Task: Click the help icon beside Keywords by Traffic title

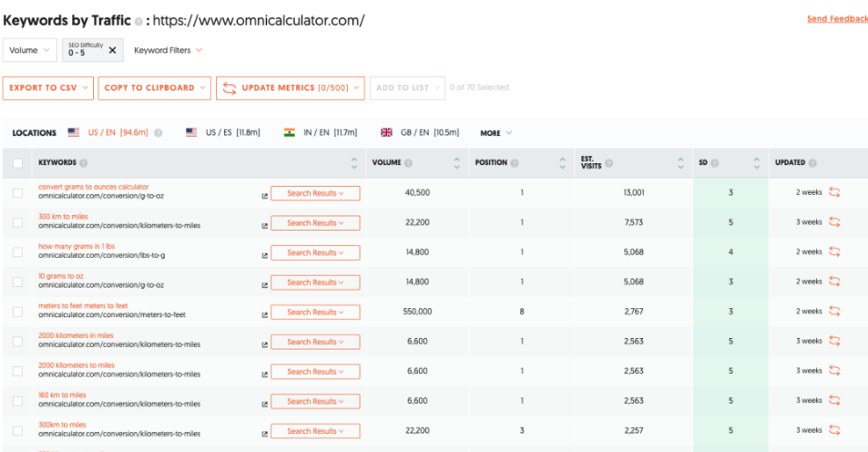Action: coord(138,22)
